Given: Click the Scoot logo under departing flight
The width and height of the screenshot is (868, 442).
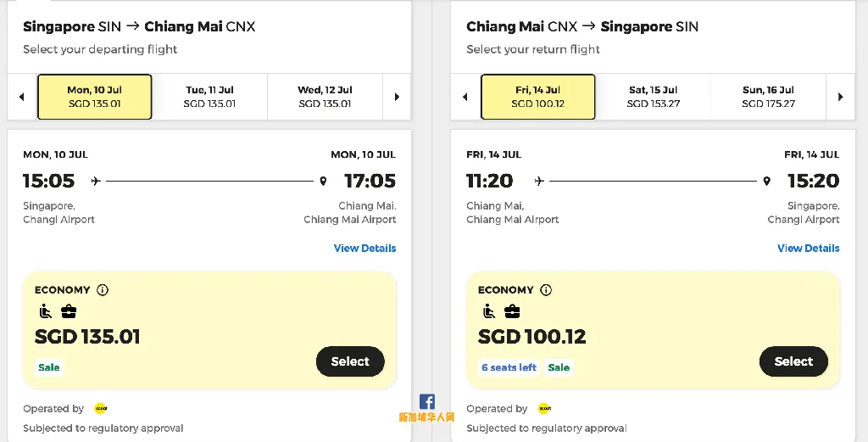Looking at the screenshot, I should pos(101,409).
